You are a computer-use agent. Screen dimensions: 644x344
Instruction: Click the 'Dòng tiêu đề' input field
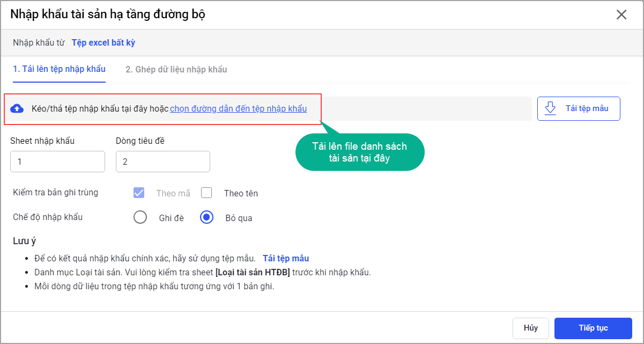162,161
